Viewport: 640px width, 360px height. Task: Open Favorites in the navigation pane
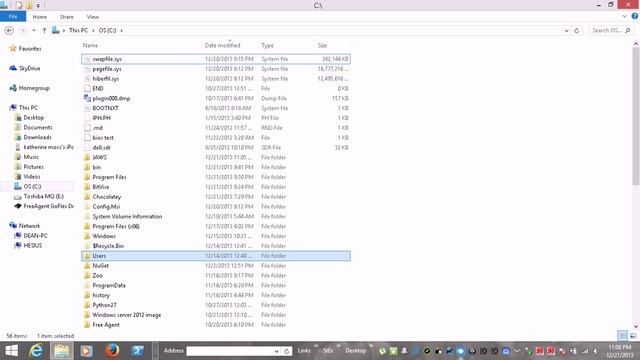pyautogui.click(x=30, y=49)
